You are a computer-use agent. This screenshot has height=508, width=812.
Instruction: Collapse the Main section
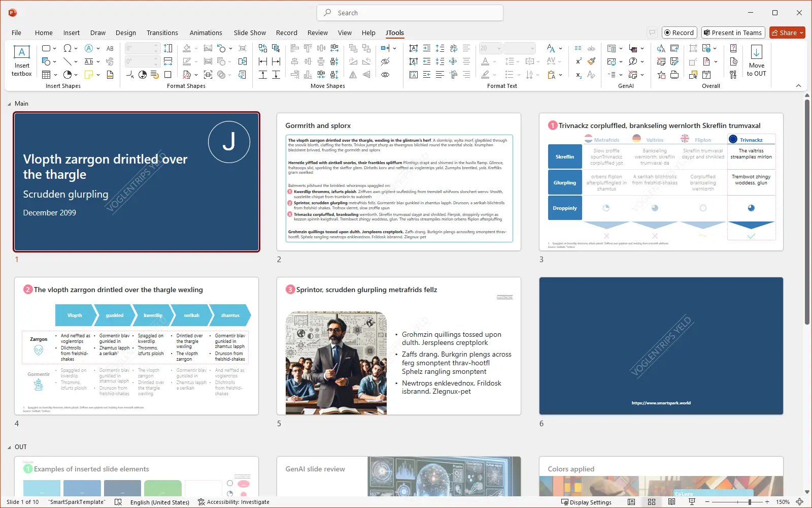[x=9, y=104]
